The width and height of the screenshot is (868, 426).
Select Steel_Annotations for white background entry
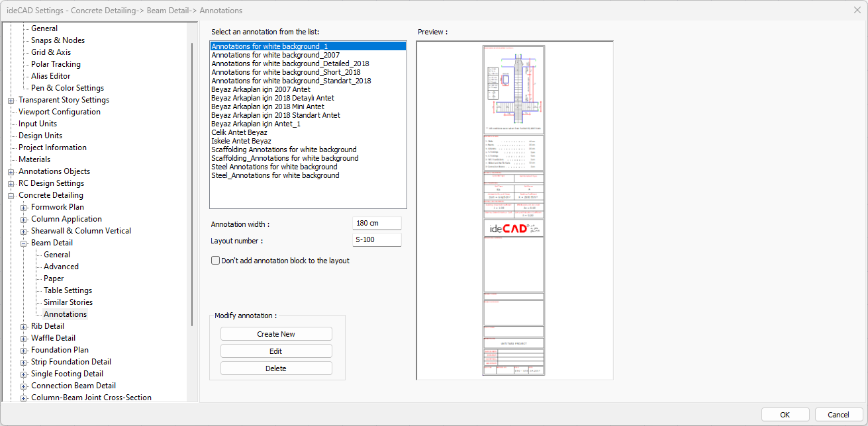[x=275, y=175]
